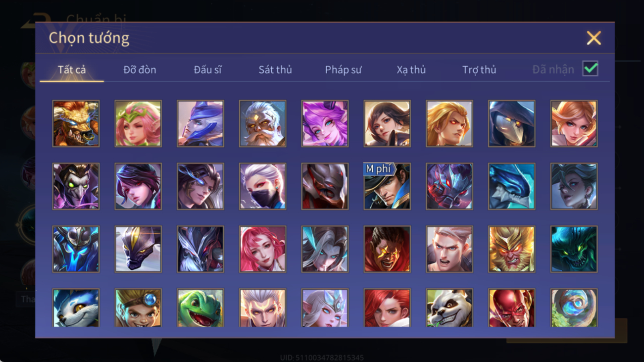Filter by the "Xạ thủ" tab
The width and height of the screenshot is (644, 362).
pyautogui.click(x=411, y=70)
